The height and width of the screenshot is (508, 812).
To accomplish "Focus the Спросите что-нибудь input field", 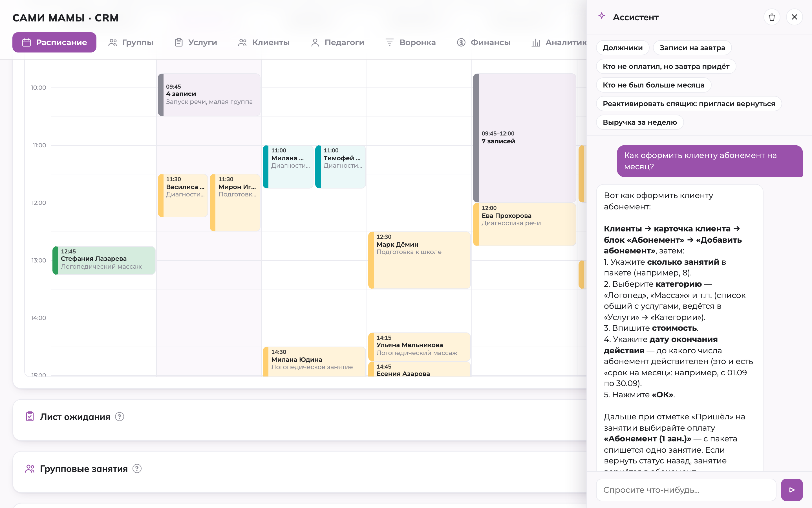I will pos(686,490).
